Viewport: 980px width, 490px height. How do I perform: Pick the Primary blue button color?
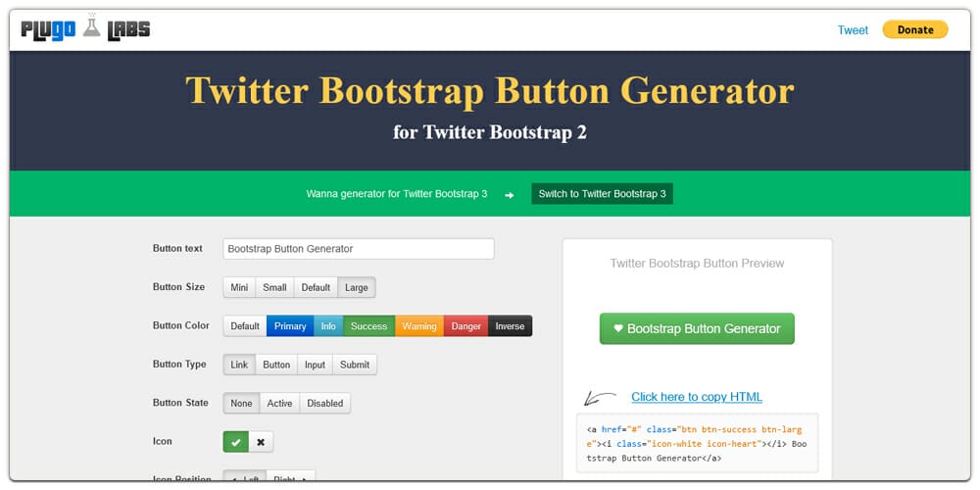(290, 326)
